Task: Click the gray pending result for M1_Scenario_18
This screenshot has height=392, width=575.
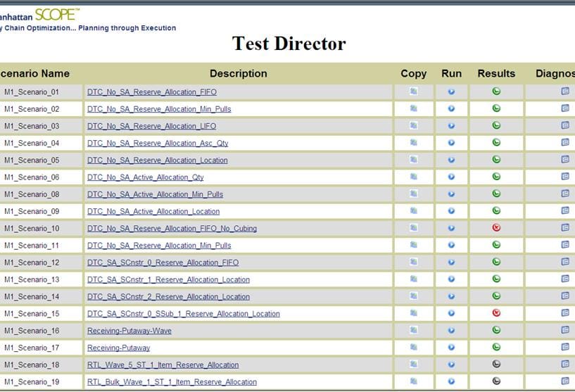Action: pos(496,364)
